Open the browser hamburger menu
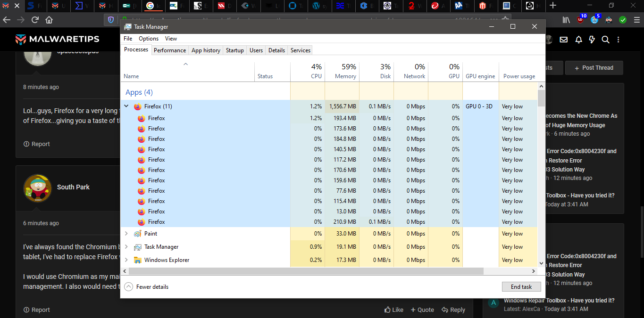Screen dimensions: 644x318 pos(637,20)
